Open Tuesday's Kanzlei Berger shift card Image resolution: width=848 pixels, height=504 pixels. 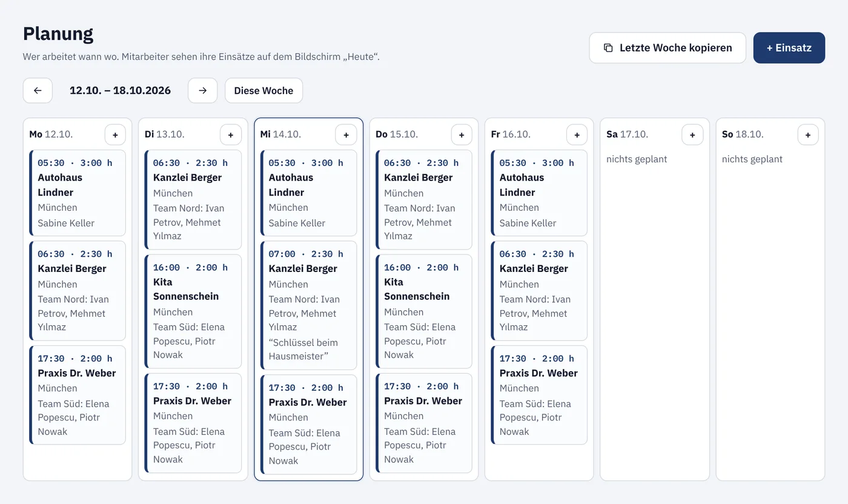[x=193, y=200]
